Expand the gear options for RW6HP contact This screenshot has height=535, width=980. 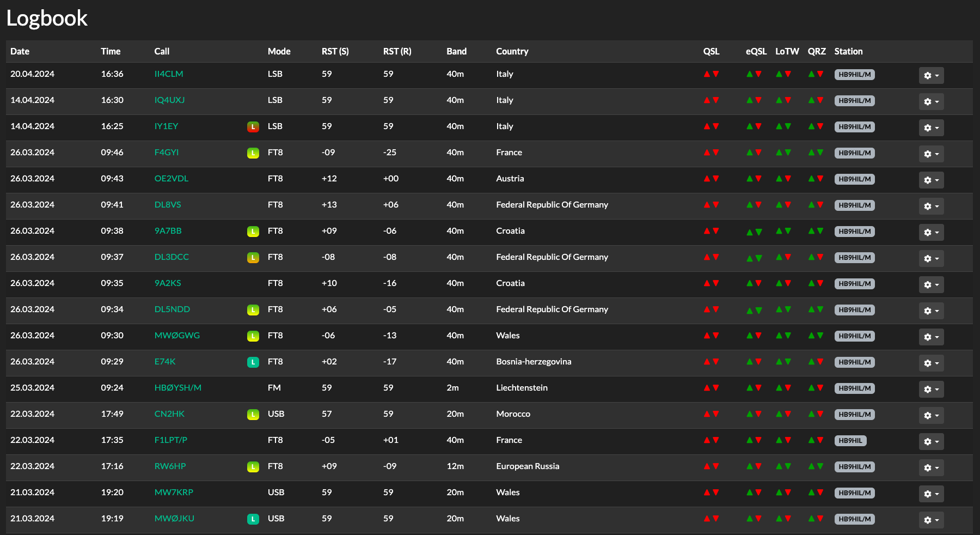(x=931, y=468)
